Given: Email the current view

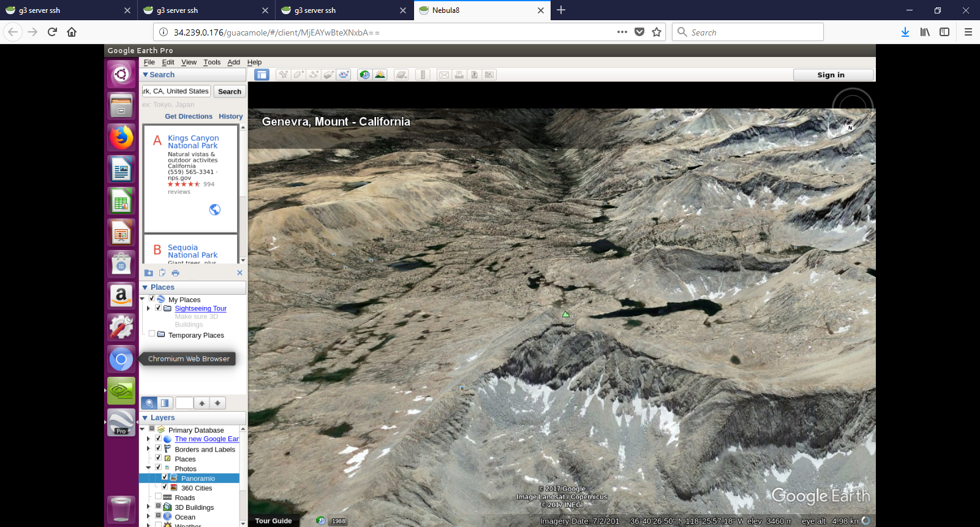Looking at the screenshot, I should (x=444, y=75).
